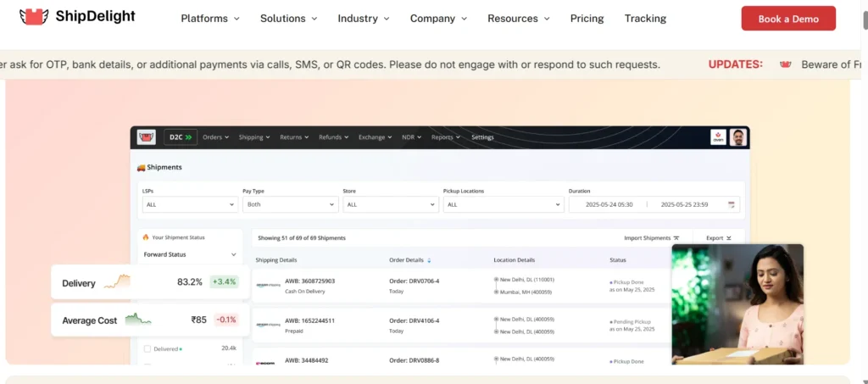This screenshot has width=868, height=384.
Task: Click the New Delhi, DL (110001) location
Action: pos(527,280)
